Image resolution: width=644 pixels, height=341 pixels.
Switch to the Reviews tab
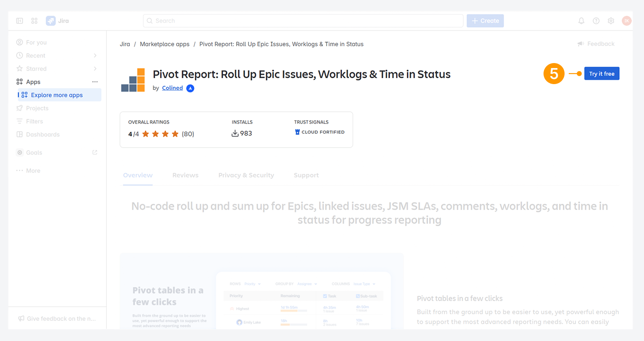(185, 175)
